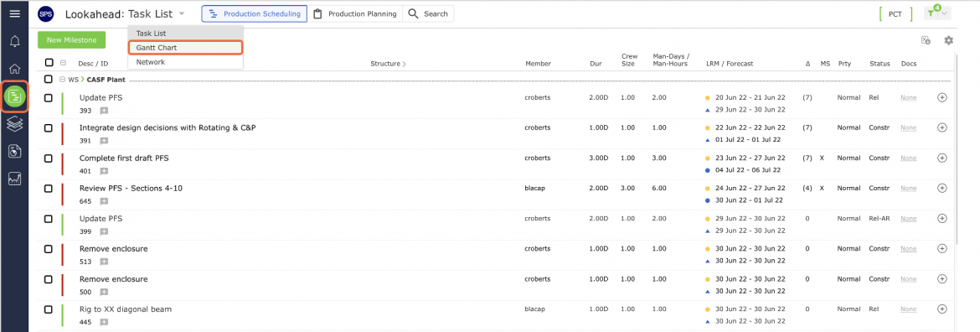This screenshot has width=980, height=332.
Task: Click the Dur column header
Action: (x=596, y=64)
